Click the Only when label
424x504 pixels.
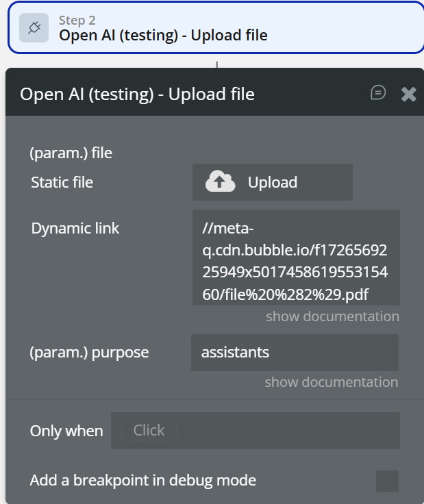pos(66,431)
